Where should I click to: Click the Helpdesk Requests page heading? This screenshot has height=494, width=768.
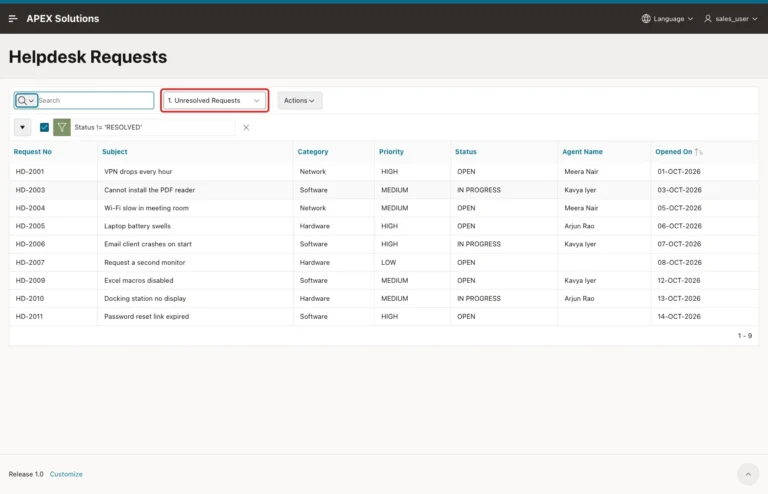[88, 57]
